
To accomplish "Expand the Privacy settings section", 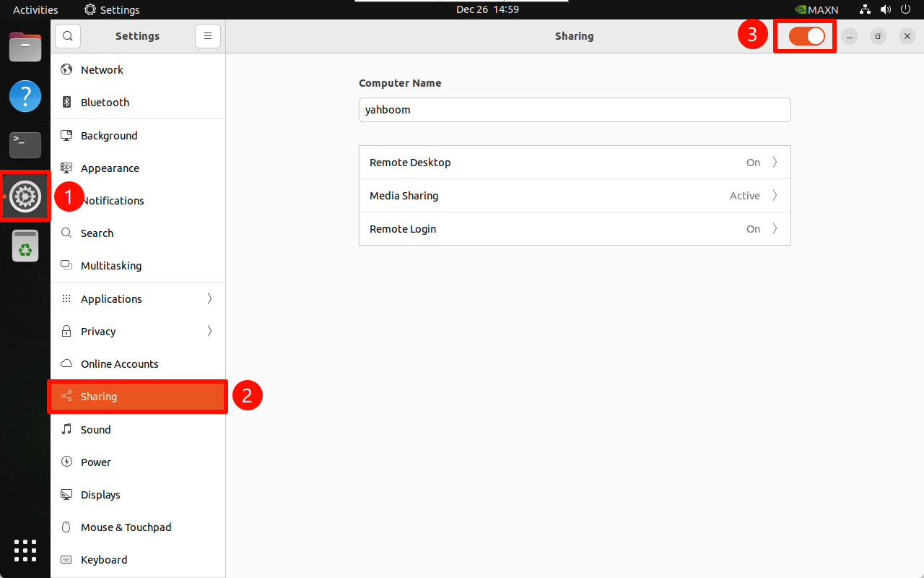I will tap(99, 331).
